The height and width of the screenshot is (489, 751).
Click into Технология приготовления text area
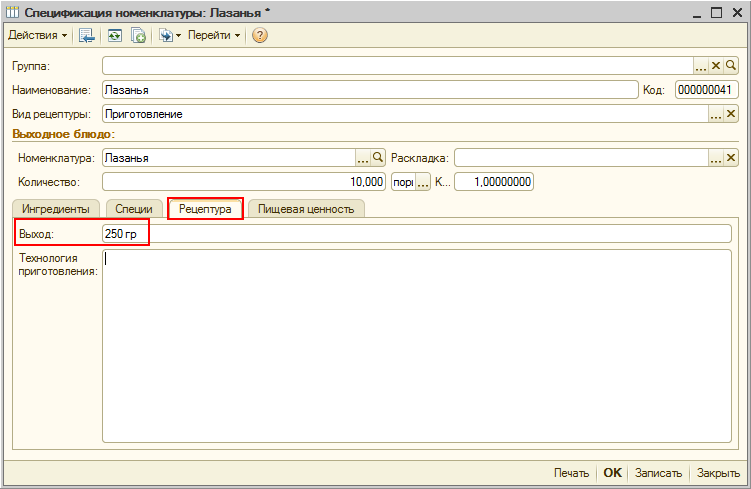(416, 345)
